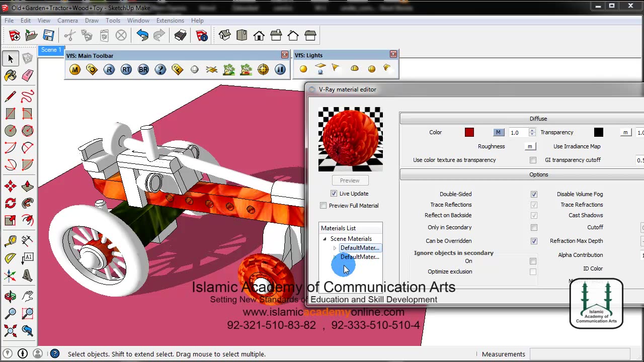This screenshot has height=362, width=644.
Task: Open the Camera menu
Action: pos(67,21)
